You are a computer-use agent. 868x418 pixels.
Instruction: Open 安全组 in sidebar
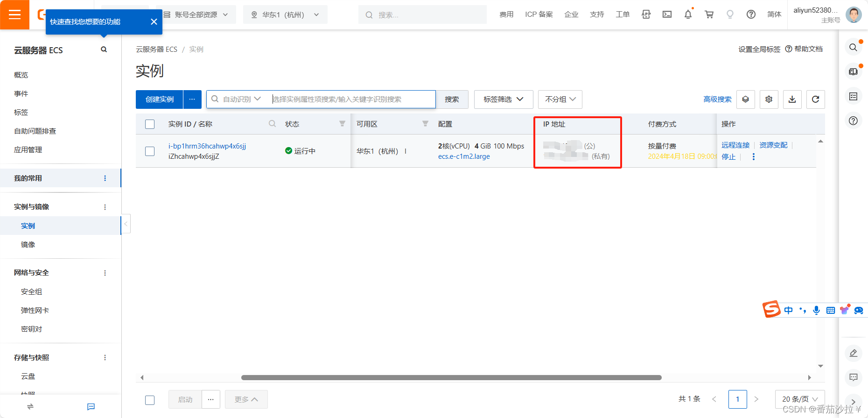pyautogui.click(x=31, y=291)
